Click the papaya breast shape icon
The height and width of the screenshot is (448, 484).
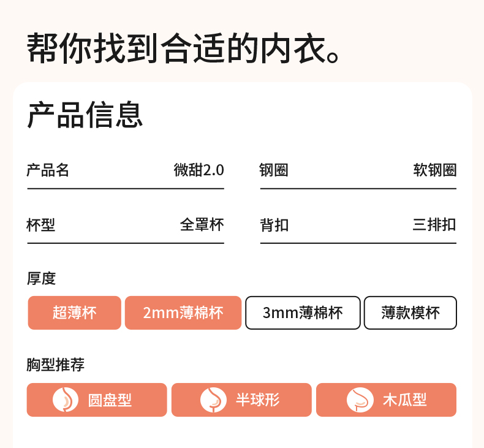pyautogui.click(x=360, y=400)
